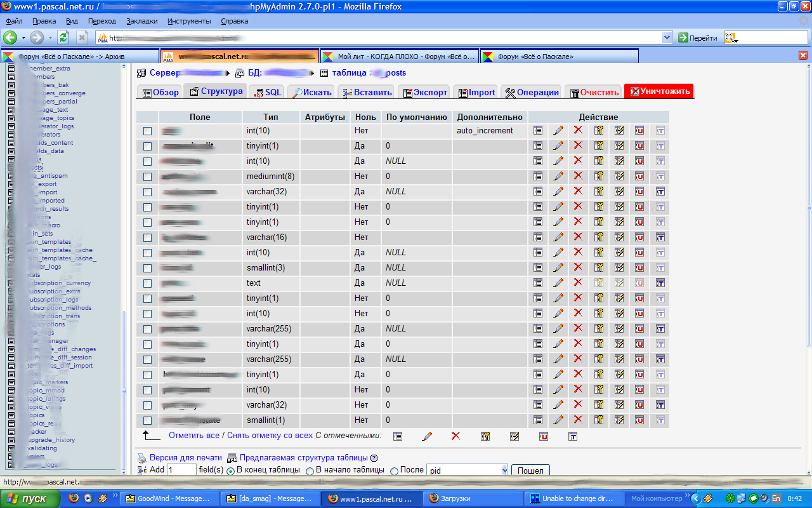Click fulltext icon in the varchar(16) row
812x508 pixels.
tap(660, 237)
